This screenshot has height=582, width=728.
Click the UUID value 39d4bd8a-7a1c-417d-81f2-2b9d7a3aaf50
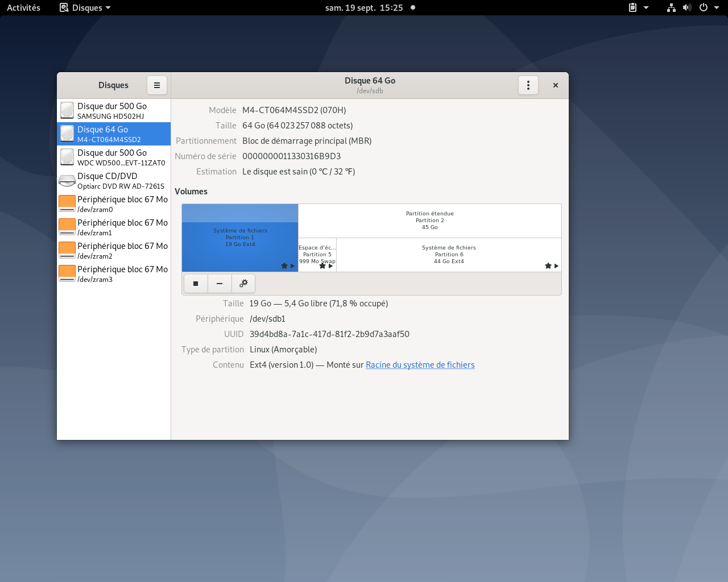click(329, 334)
